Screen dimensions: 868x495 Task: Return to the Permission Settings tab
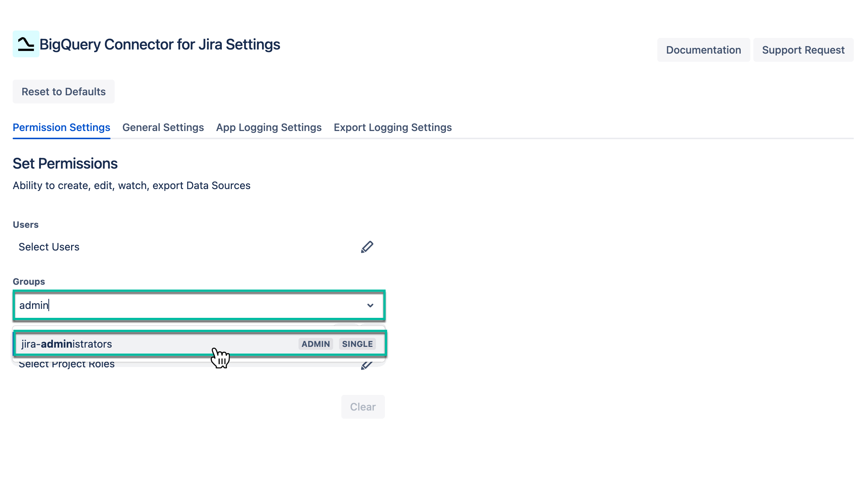(61, 127)
